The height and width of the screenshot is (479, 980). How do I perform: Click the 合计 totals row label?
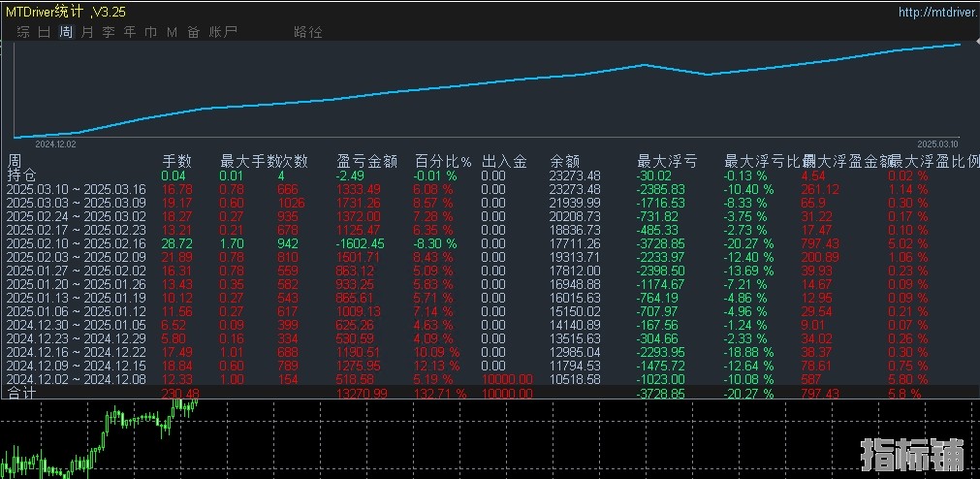(x=21, y=394)
